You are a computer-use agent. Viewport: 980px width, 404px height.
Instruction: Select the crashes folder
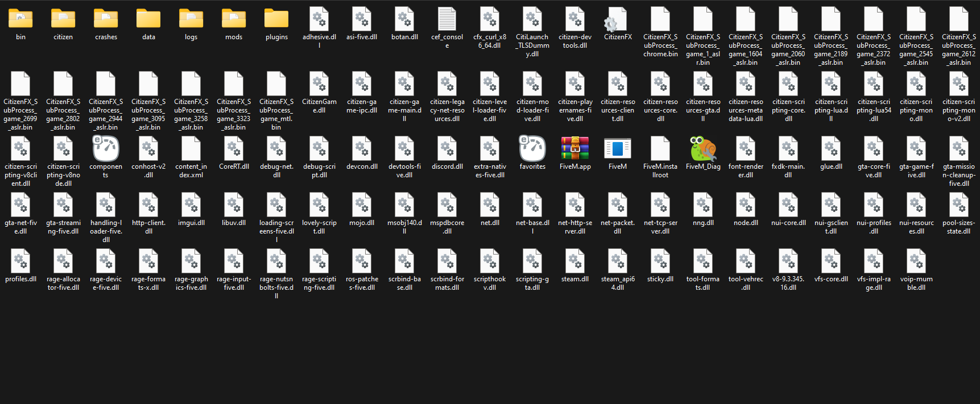point(106,19)
